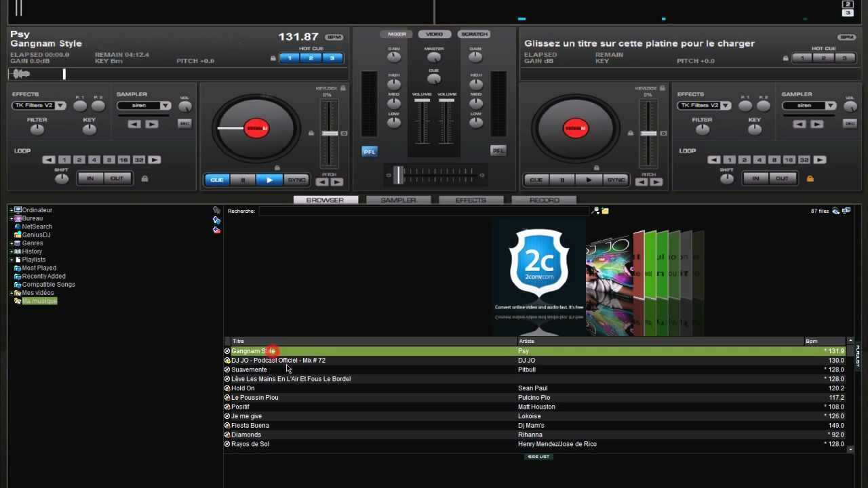This screenshot has height=488, width=868.
Task: Expand the Ordinateur tree node
Action: click(x=12, y=210)
